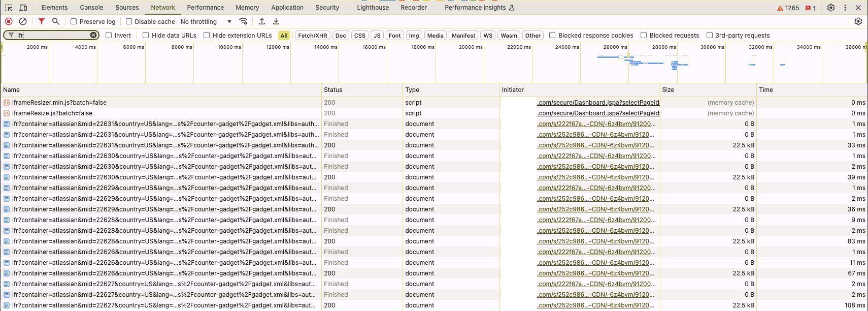Open the No throttling dropdown

(206, 21)
